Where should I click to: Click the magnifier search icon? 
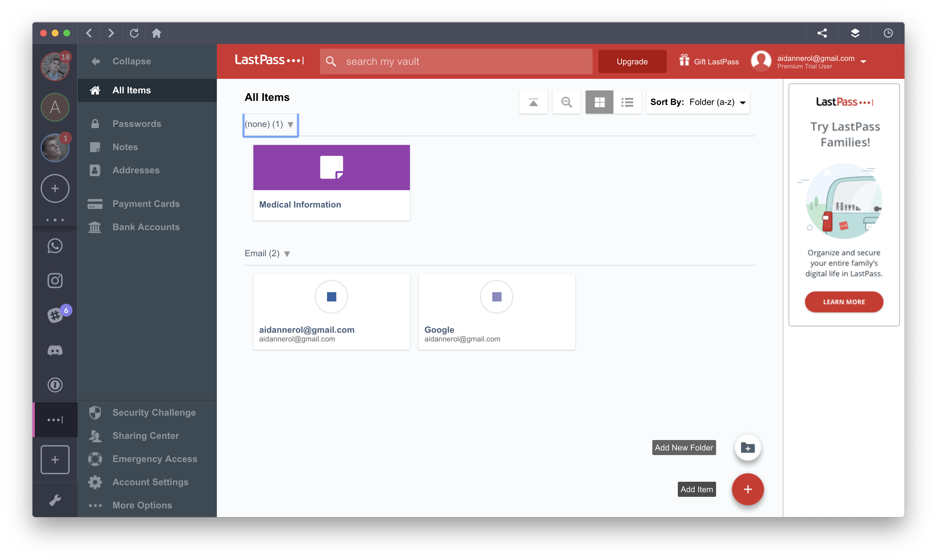point(566,102)
